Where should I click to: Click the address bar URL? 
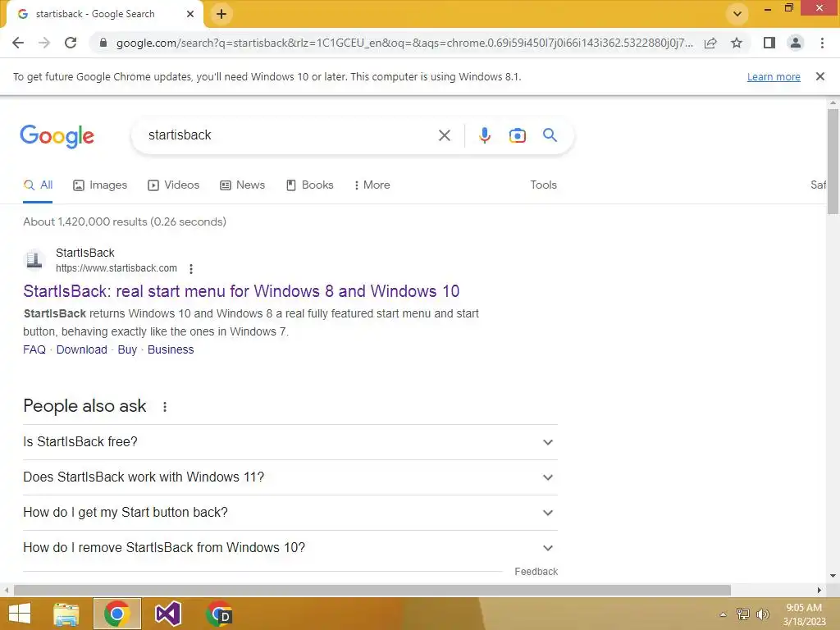coord(404,43)
